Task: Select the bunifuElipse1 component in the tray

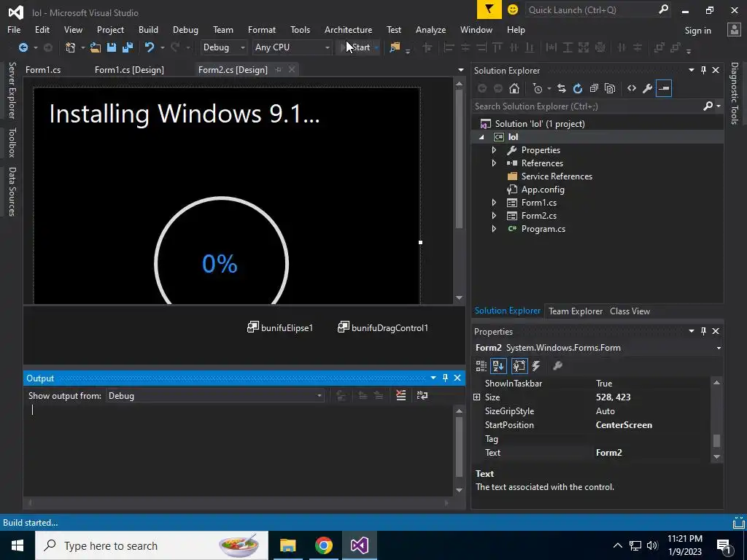Action: 280,327
